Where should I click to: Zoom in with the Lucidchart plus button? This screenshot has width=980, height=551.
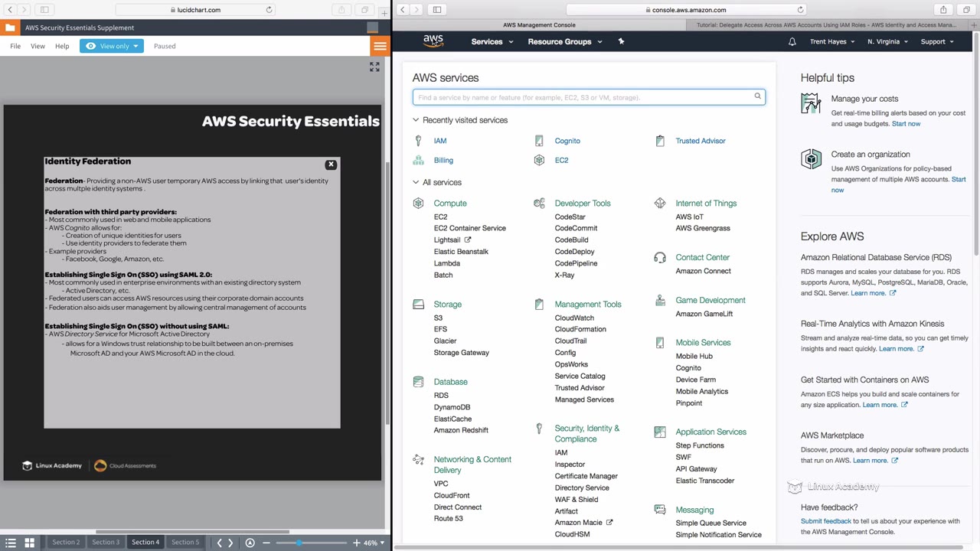click(356, 543)
